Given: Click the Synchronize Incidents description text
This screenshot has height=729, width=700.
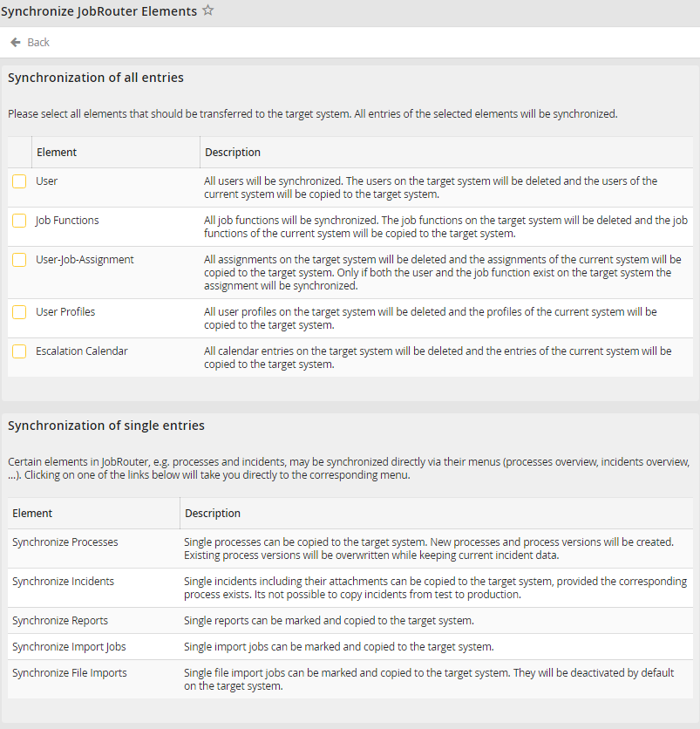Looking at the screenshot, I should click(x=435, y=588).
